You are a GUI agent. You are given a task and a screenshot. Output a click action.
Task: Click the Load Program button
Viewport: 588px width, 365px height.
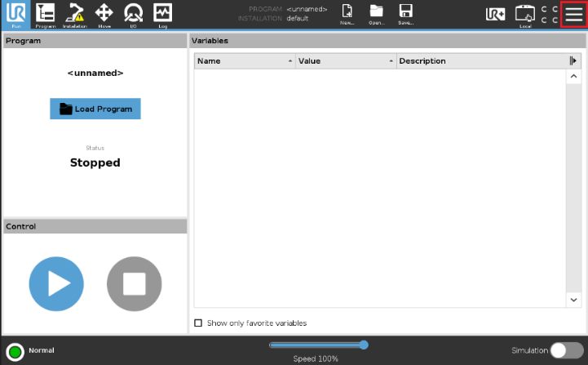pos(95,109)
